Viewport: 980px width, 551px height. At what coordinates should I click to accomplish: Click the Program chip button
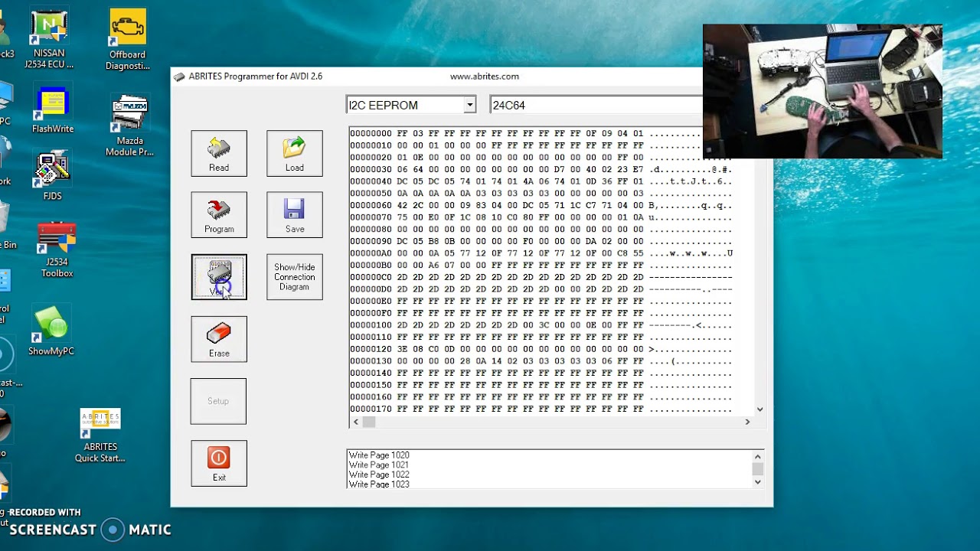pyautogui.click(x=219, y=215)
